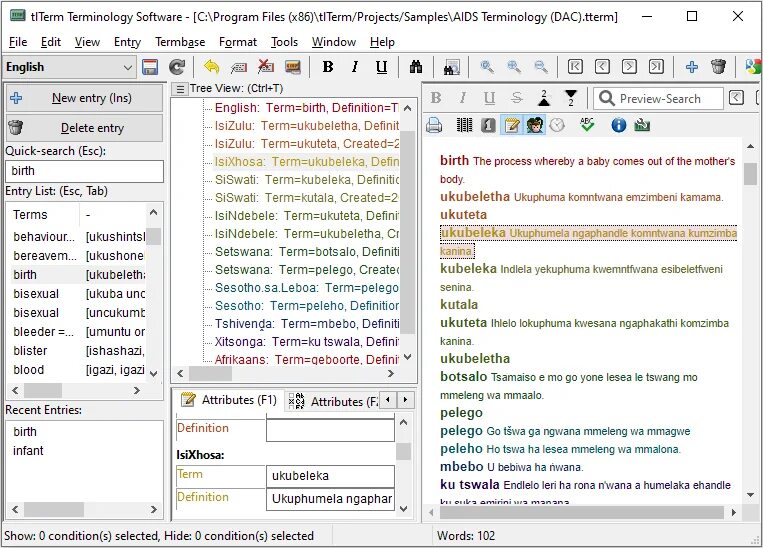763x548 pixels.
Task: Click the superscript up-arrow icon in preview
Action: (544, 98)
